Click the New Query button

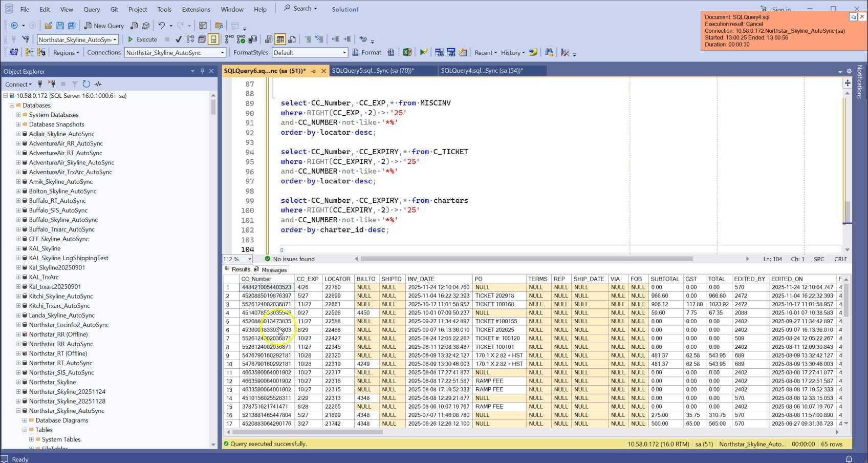(104, 26)
